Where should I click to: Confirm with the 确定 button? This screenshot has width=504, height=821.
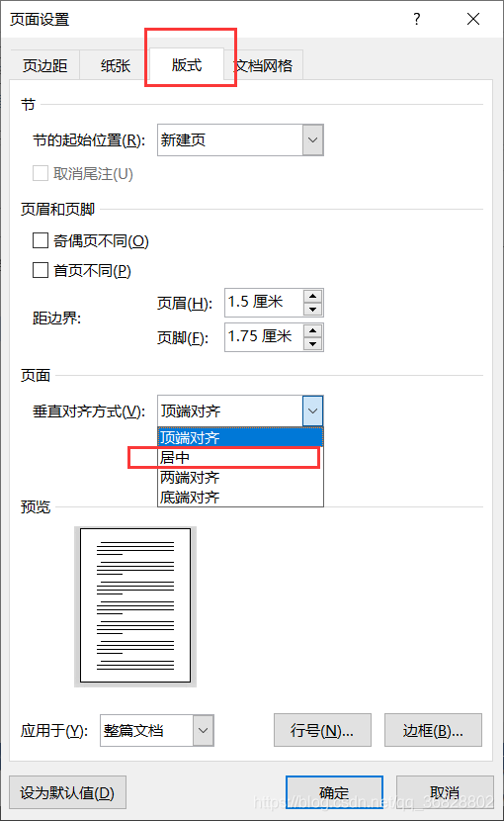pyautogui.click(x=334, y=792)
